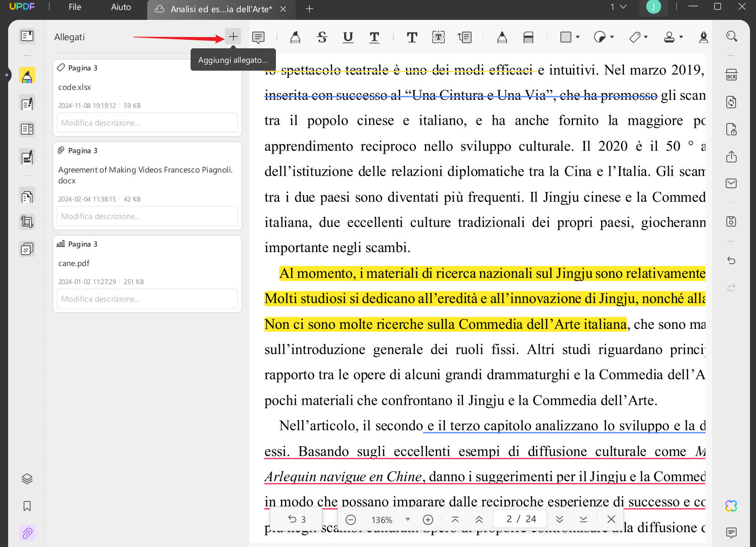Activate the underline text tool
The image size is (756, 547).
pyautogui.click(x=348, y=37)
